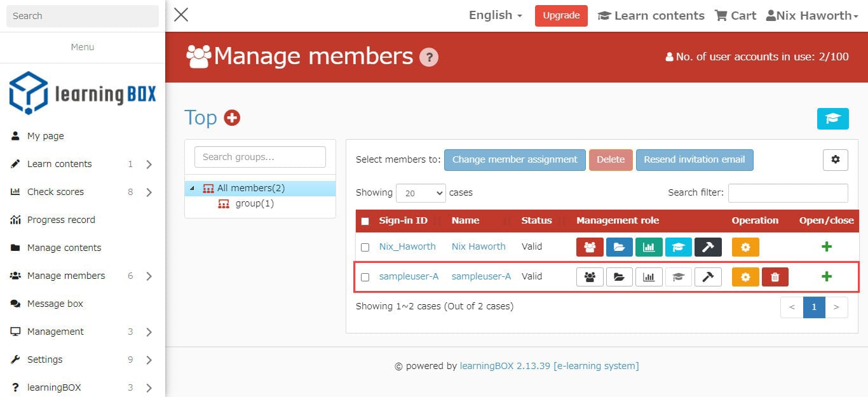Open Check scores in the sidebar menu
Screen dimensions: 868x397
pos(56,192)
